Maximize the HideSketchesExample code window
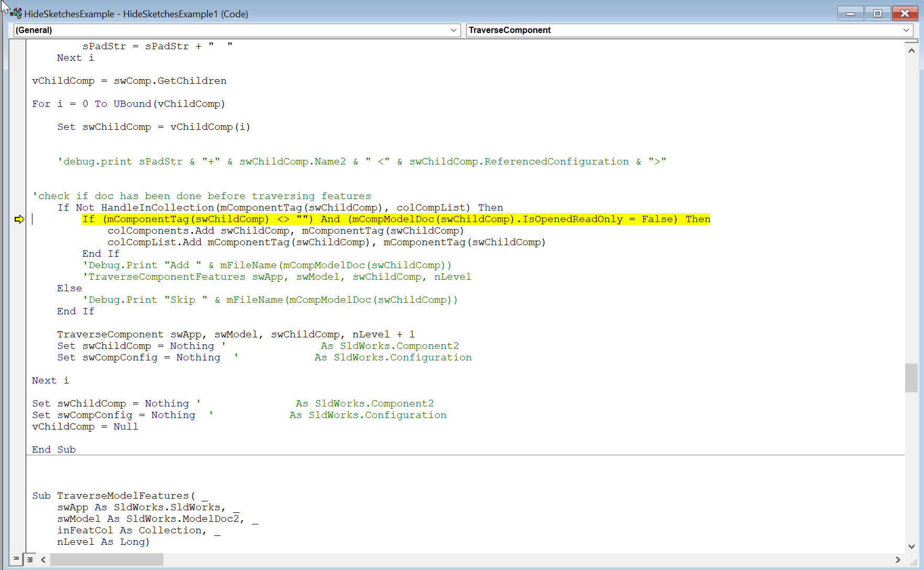 877,14
